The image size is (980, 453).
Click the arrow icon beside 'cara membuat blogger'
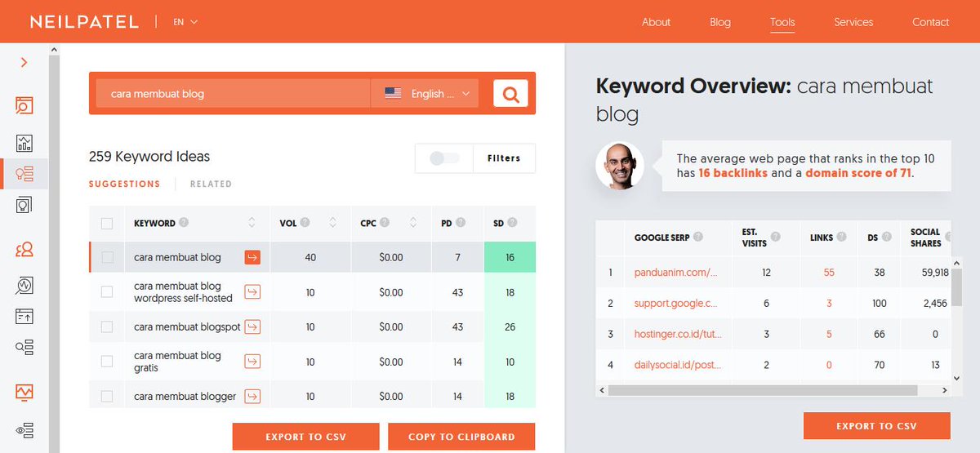pyautogui.click(x=252, y=396)
